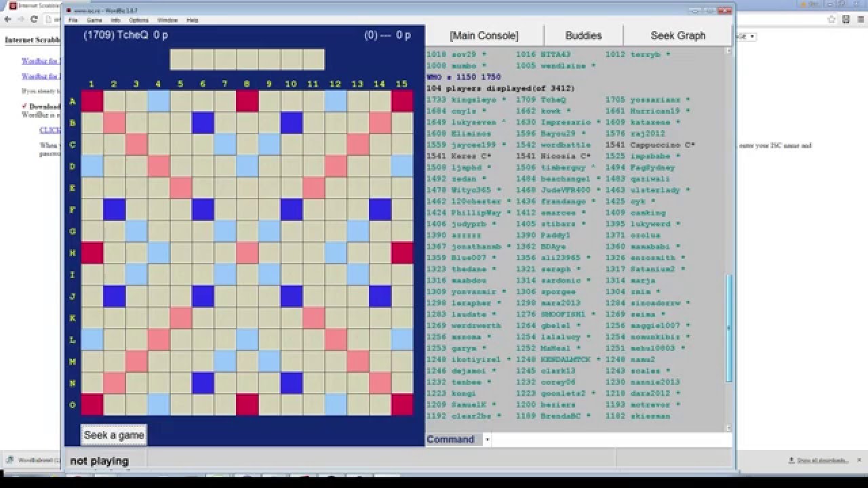Click player name beachangel

(567, 178)
